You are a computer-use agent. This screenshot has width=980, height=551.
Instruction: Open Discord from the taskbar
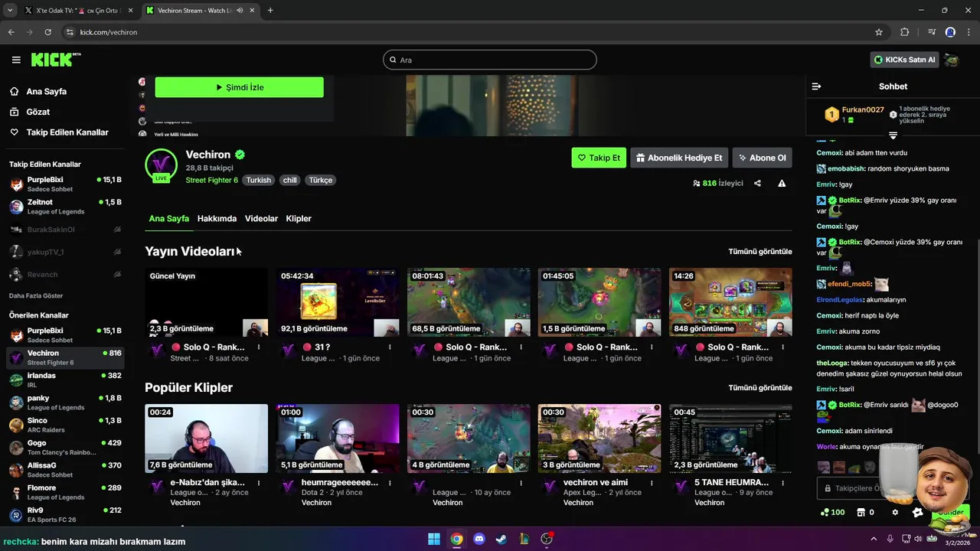point(479,539)
